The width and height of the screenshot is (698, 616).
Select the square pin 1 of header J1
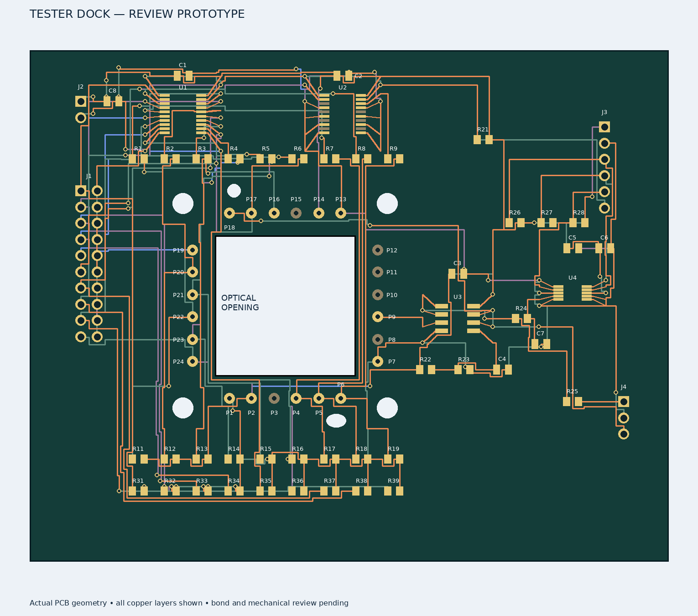click(81, 191)
